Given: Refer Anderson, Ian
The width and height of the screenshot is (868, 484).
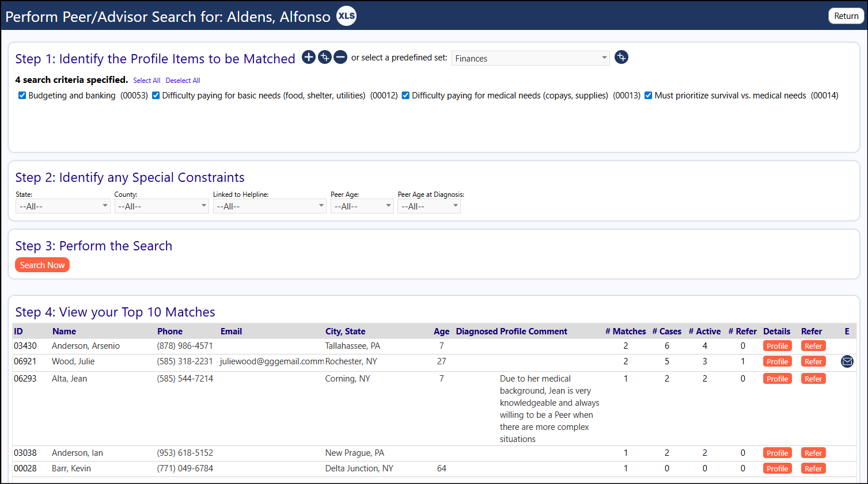Looking at the screenshot, I should pyautogui.click(x=813, y=453).
